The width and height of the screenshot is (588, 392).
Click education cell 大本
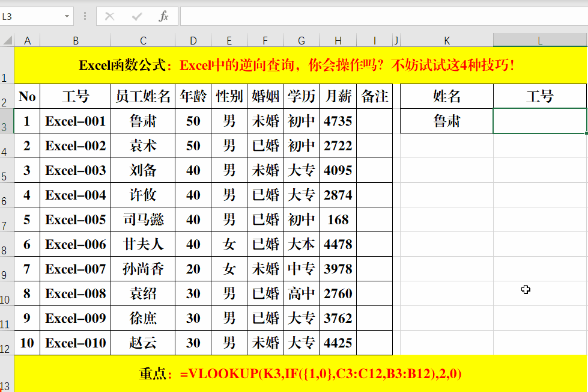point(301,245)
